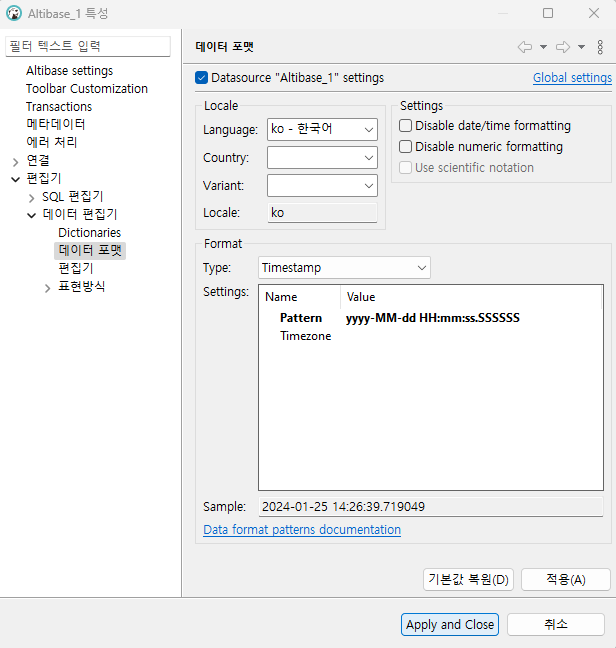
Task: Expand the 연결 tree node
Action: tap(15, 161)
